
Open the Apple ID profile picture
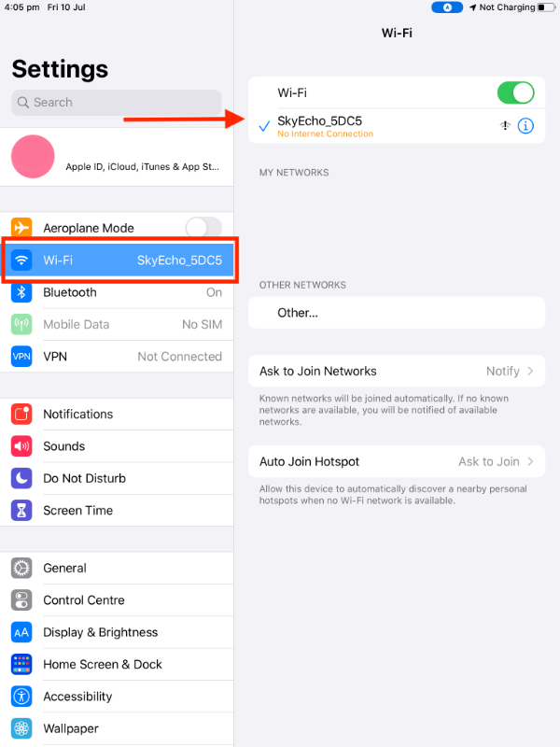pos(33,157)
